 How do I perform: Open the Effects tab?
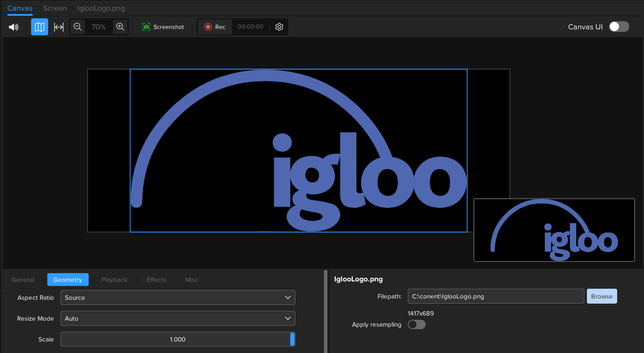pyautogui.click(x=156, y=280)
